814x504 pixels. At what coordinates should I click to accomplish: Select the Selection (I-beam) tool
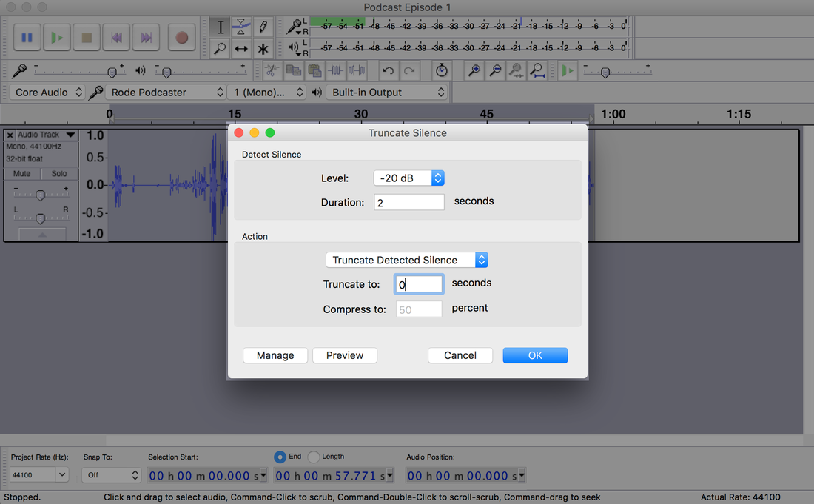click(220, 27)
